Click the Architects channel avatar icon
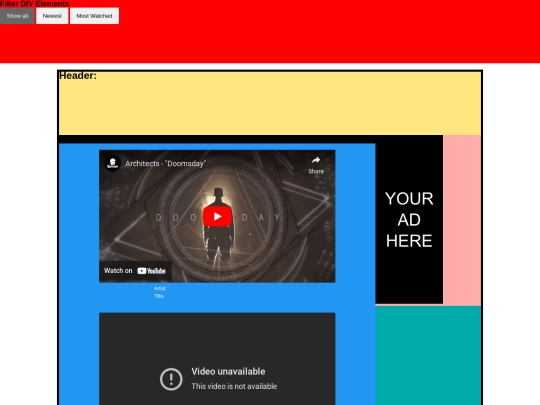The width and height of the screenshot is (540, 405). pos(112,163)
